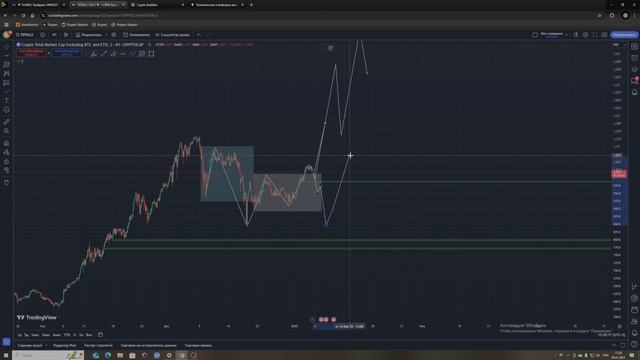The width and height of the screenshot is (640, 360).
Task: Click the blue Publish button
Action: (x=624, y=35)
